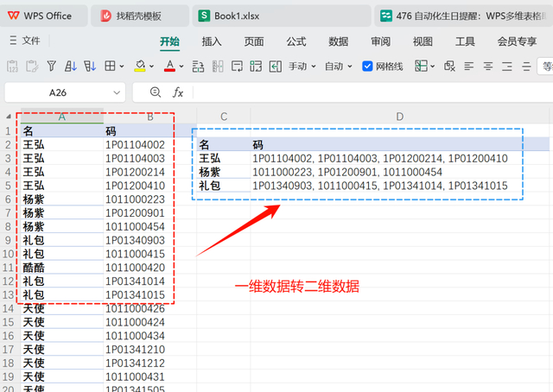Click cell 1011000420 in column B
Image resolution: width=553 pixels, height=392 pixels.
point(149,268)
